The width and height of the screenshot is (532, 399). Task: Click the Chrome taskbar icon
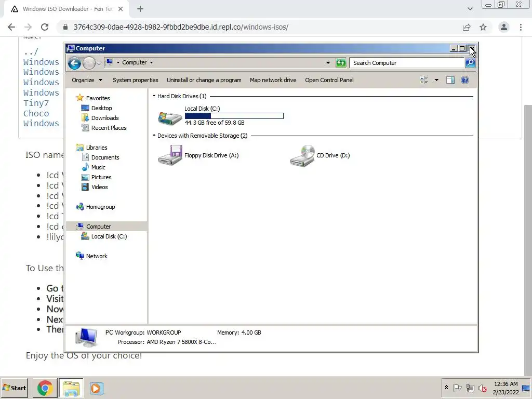pos(45,388)
